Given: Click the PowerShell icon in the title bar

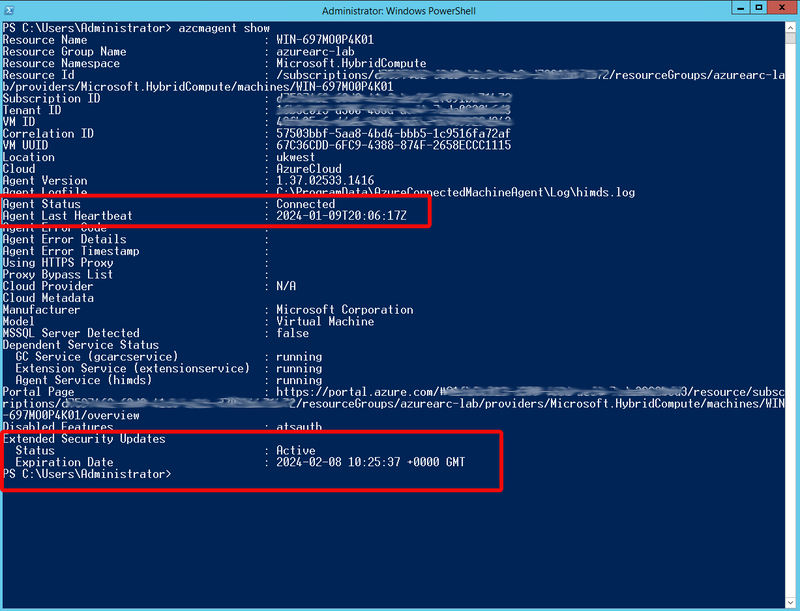Looking at the screenshot, I should tap(9, 10).
